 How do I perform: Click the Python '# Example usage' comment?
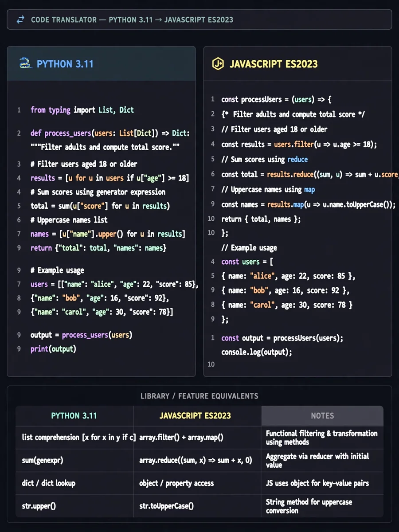[57, 270]
